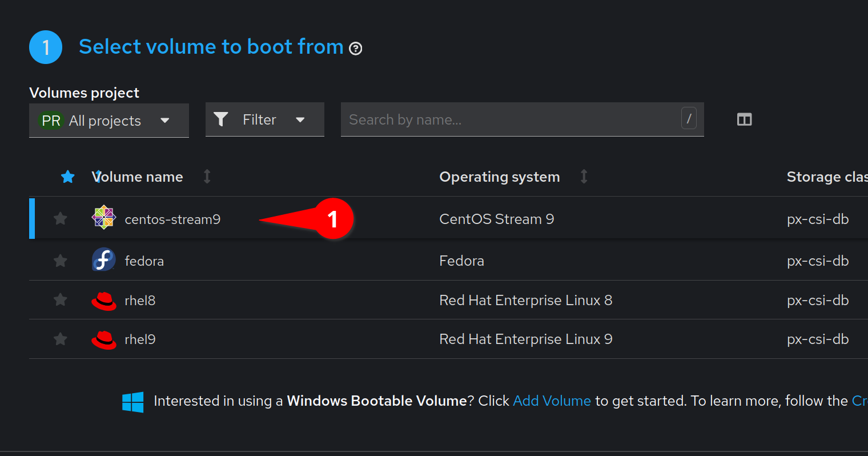868x456 pixels.
Task: Click the Fedora logo icon
Action: (103, 259)
